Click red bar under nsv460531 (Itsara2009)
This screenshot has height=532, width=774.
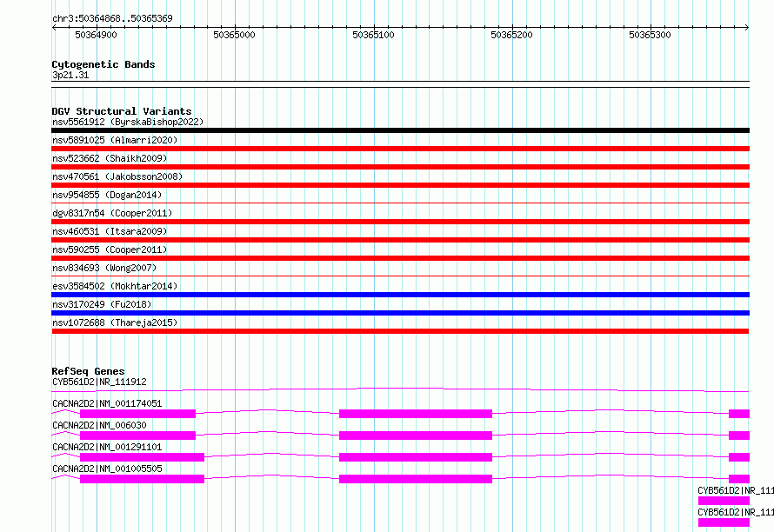pyautogui.click(x=400, y=240)
